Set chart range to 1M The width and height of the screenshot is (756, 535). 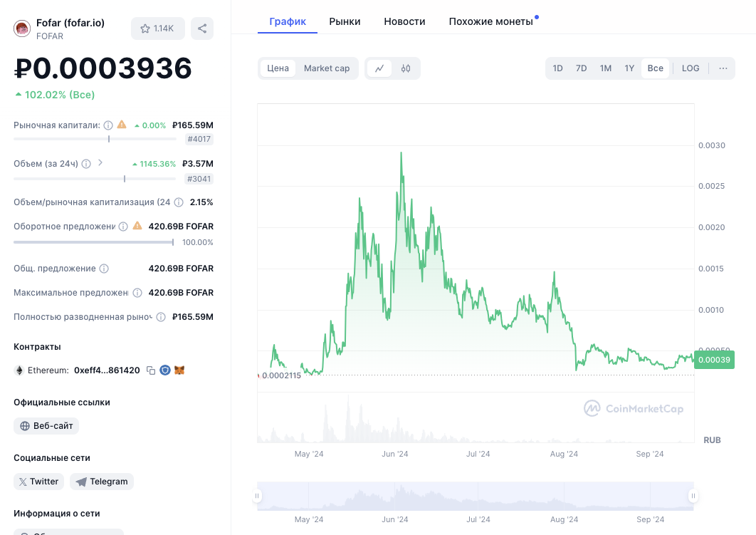tap(606, 68)
